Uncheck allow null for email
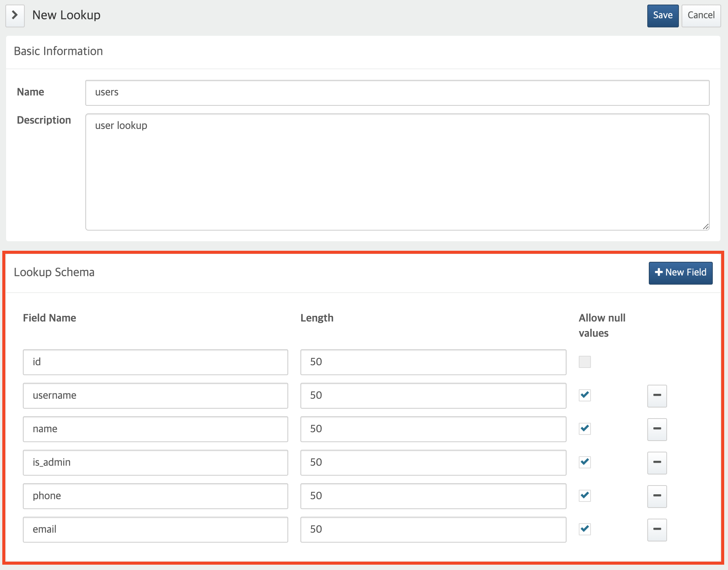This screenshot has height=570, width=728. click(x=585, y=529)
